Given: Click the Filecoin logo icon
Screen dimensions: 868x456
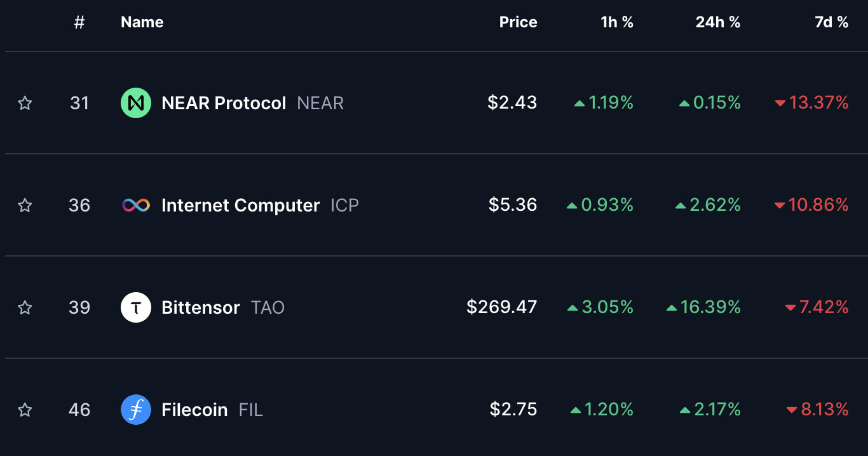Looking at the screenshot, I should pos(136,410).
